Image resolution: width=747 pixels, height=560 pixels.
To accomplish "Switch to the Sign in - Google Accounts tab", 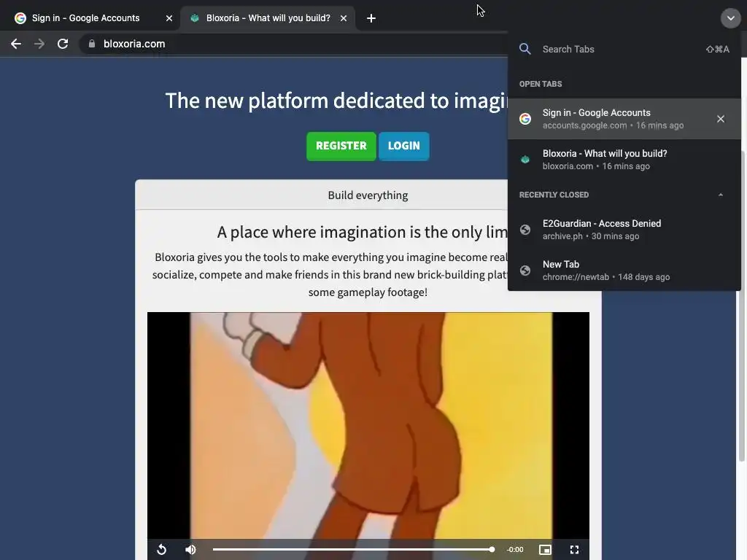I will click(90, 18).
